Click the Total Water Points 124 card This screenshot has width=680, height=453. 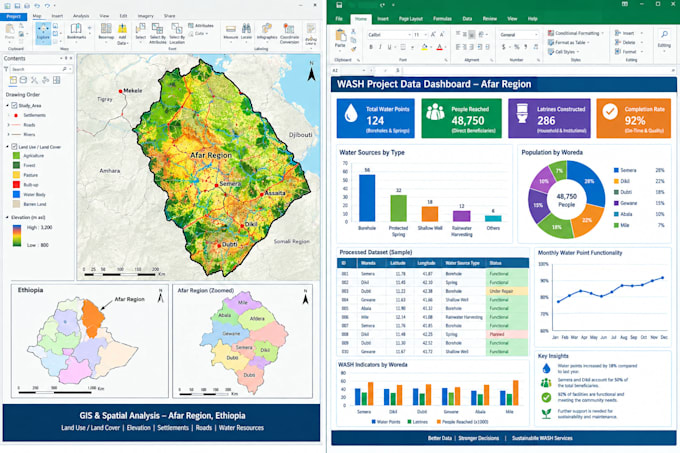376,118
